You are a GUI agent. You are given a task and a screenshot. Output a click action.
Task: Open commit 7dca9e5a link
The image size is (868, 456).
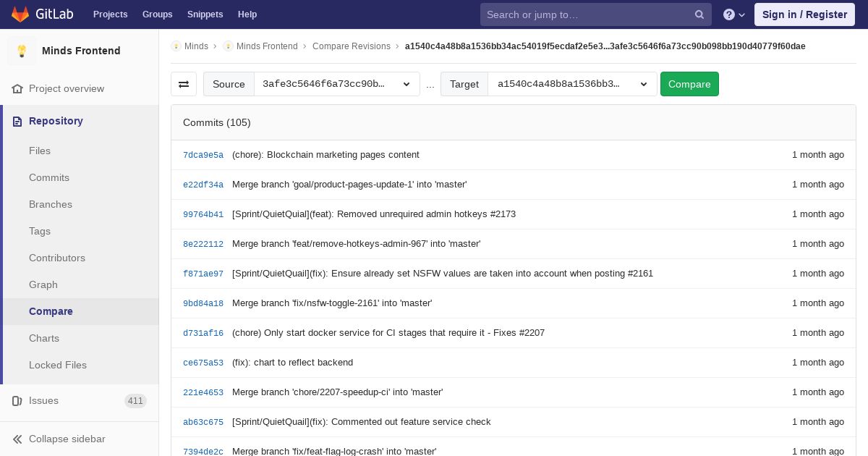point(203,155)
